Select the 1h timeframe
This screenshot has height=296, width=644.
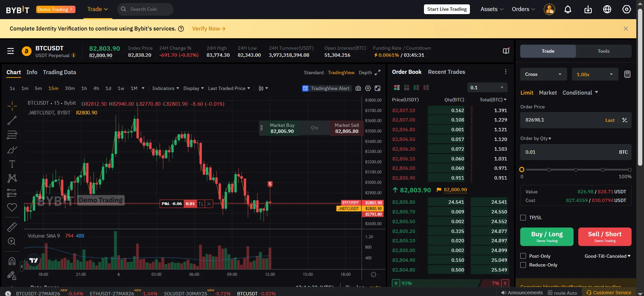(84, 88)
